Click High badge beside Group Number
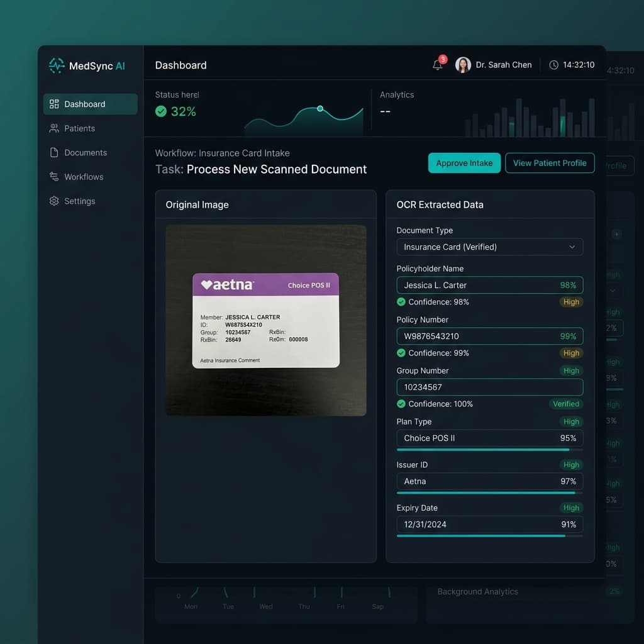 [x=571, y=370]
